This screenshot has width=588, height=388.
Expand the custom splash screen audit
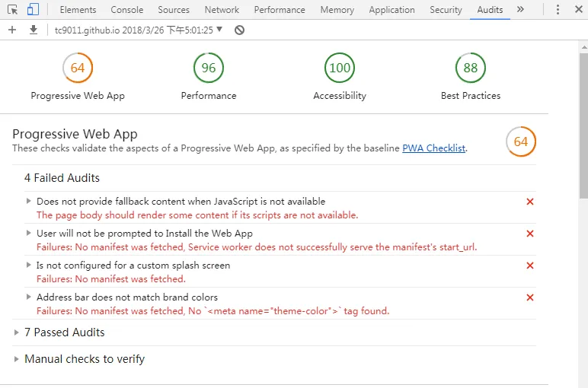click(133, 266)
